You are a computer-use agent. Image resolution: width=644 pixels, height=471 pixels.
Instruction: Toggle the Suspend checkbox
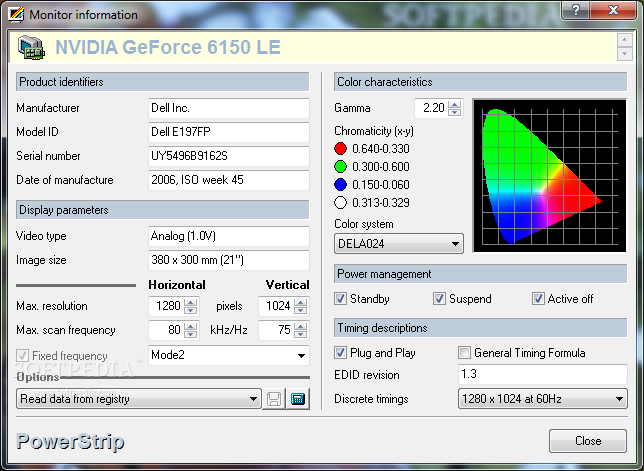[439, 299]
